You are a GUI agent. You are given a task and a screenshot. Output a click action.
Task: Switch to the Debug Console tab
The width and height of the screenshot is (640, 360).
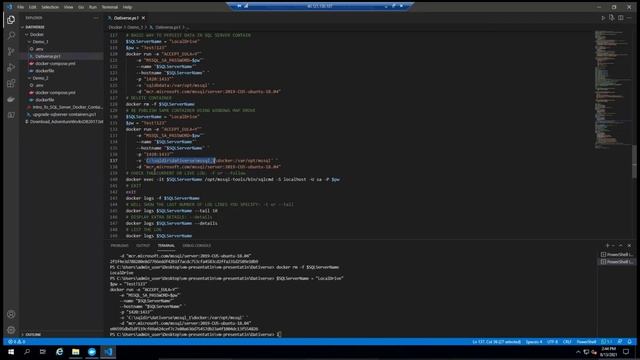pos(197,245)
